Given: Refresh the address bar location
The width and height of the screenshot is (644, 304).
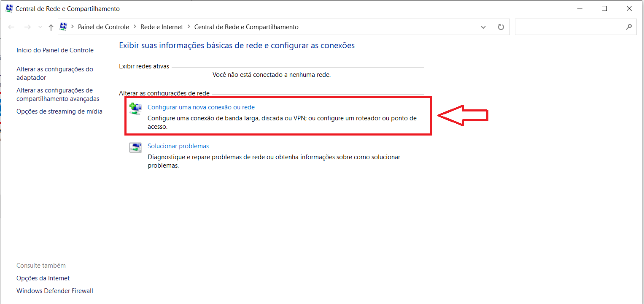Looking at the screenshot, I should [x=501, y=27].
